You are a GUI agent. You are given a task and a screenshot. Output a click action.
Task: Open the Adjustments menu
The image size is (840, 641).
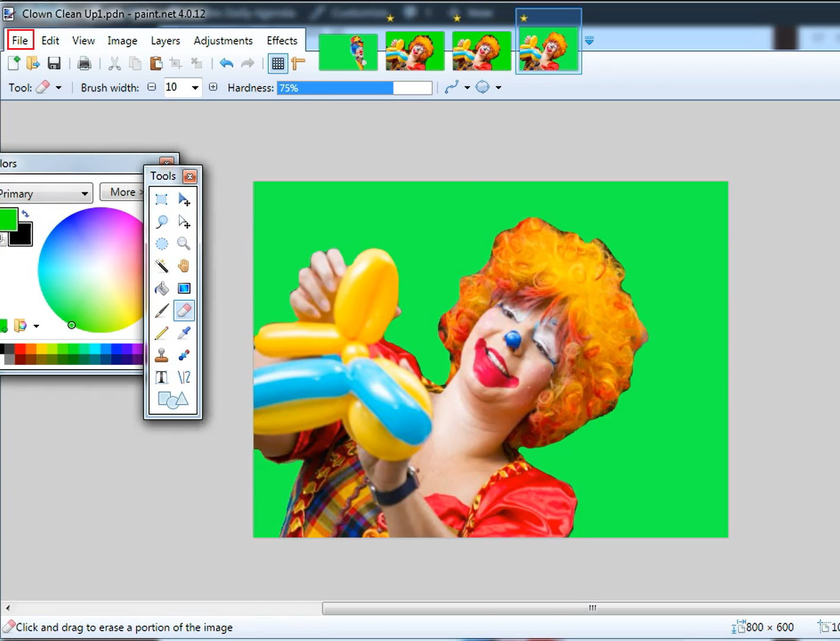[223, 40]
